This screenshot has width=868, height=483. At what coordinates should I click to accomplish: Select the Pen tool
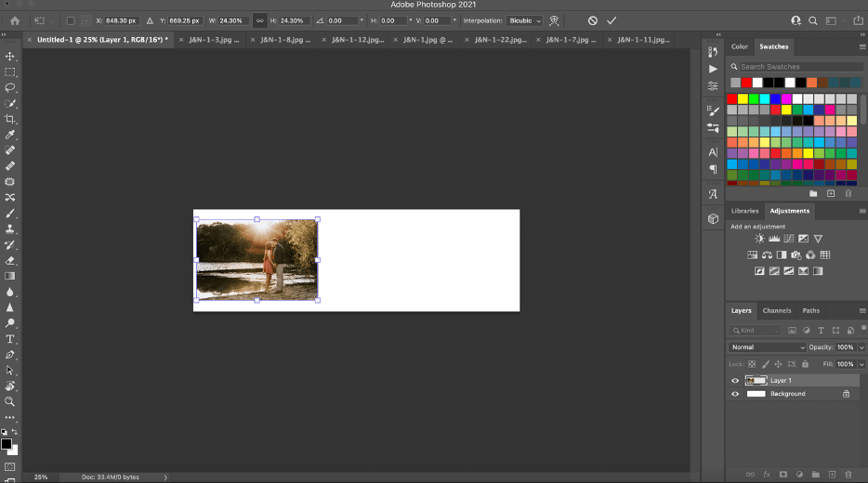[10, 355]
